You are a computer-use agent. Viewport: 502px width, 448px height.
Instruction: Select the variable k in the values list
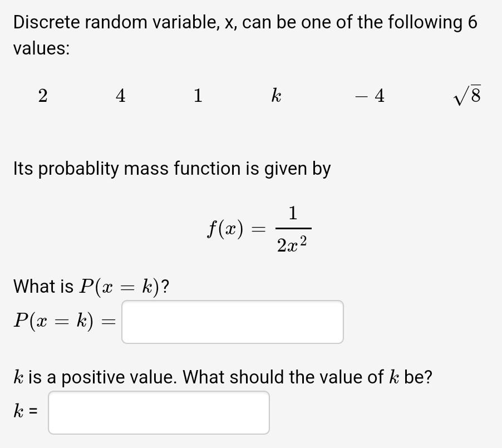[x=275, y=96]
